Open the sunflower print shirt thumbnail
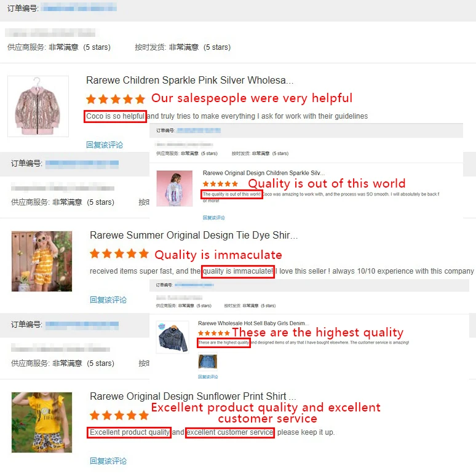The image size is (476, 476). click(x=42, y=422)
